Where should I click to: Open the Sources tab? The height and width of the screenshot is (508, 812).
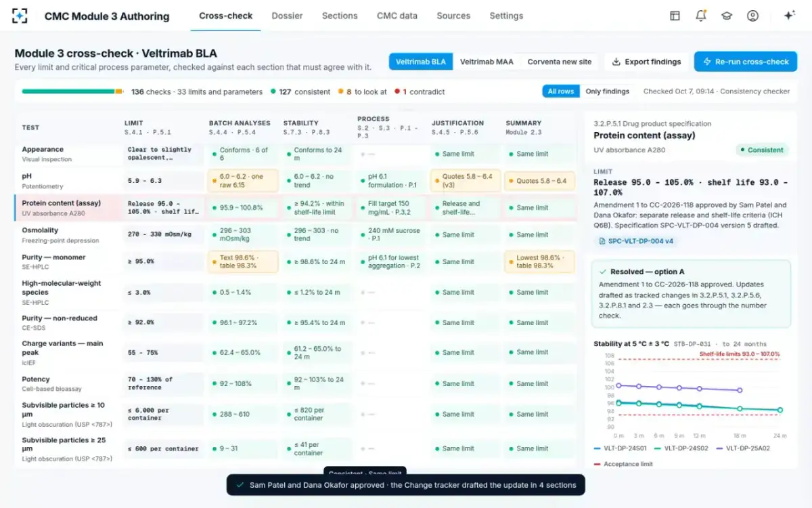453,16
